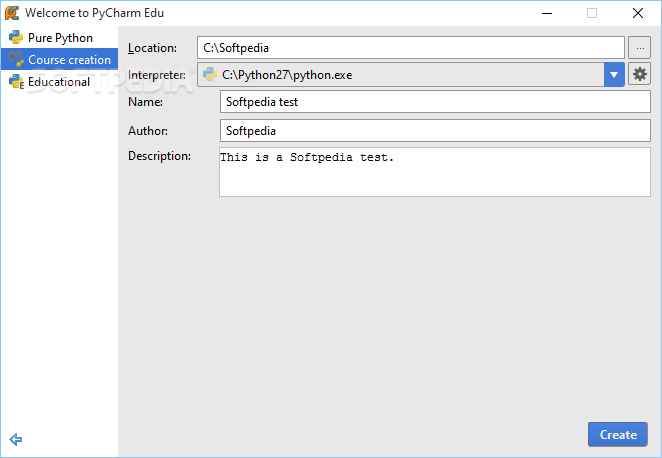Image resolution: width=662 pixels, height=458 pixels.
Task: Click the Author label
Action: [148, 131]
